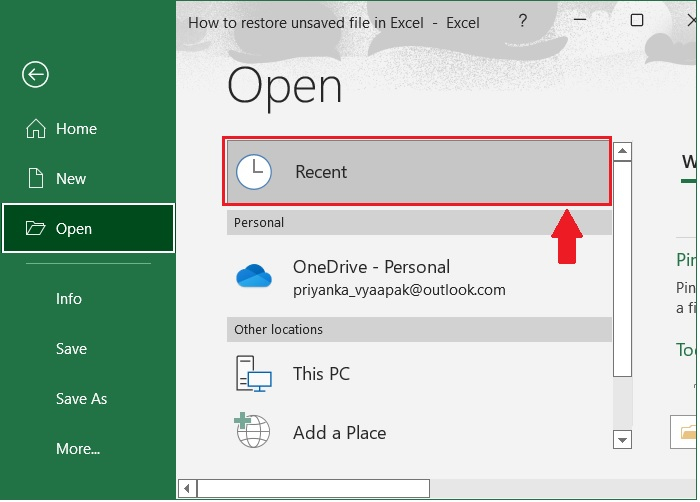Click the Help question mark icon
This screenshot has width=700, height=502.
(x=523, y=21)
